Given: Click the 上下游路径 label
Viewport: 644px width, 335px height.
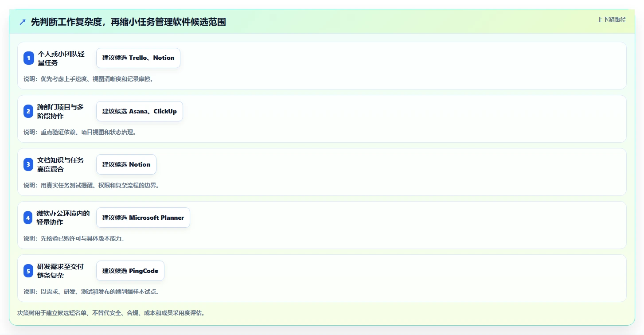Looking at the screenshot, I should click(x=611, y=19).
